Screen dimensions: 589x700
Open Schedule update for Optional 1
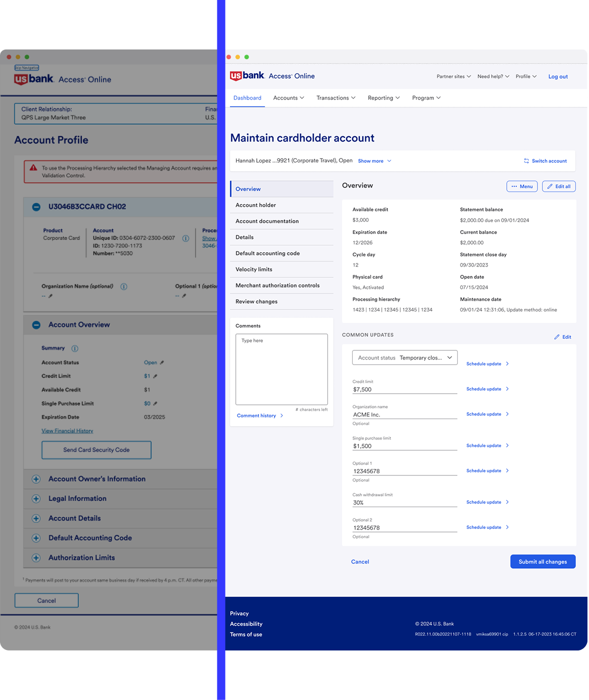point(487,471)
